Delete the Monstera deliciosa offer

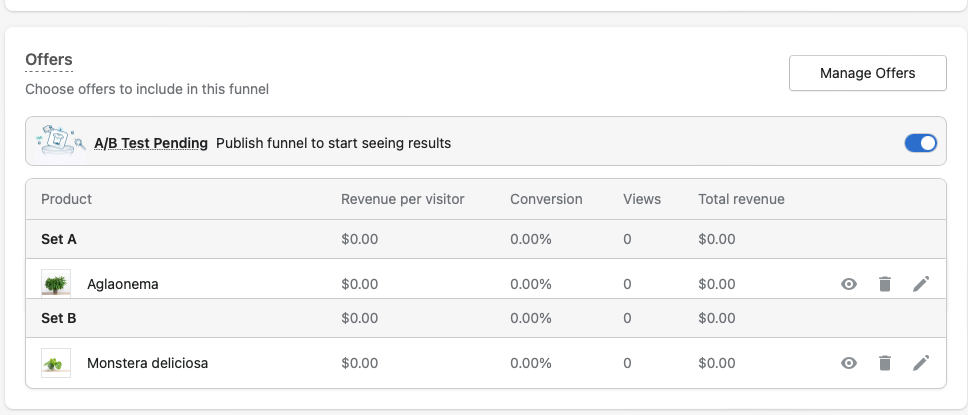point(884,363)
